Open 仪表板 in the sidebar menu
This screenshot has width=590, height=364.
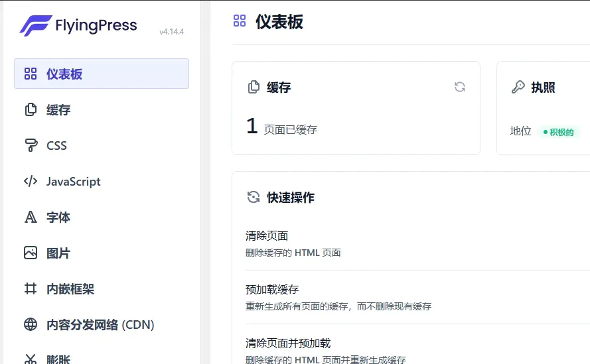click(102, 74)
